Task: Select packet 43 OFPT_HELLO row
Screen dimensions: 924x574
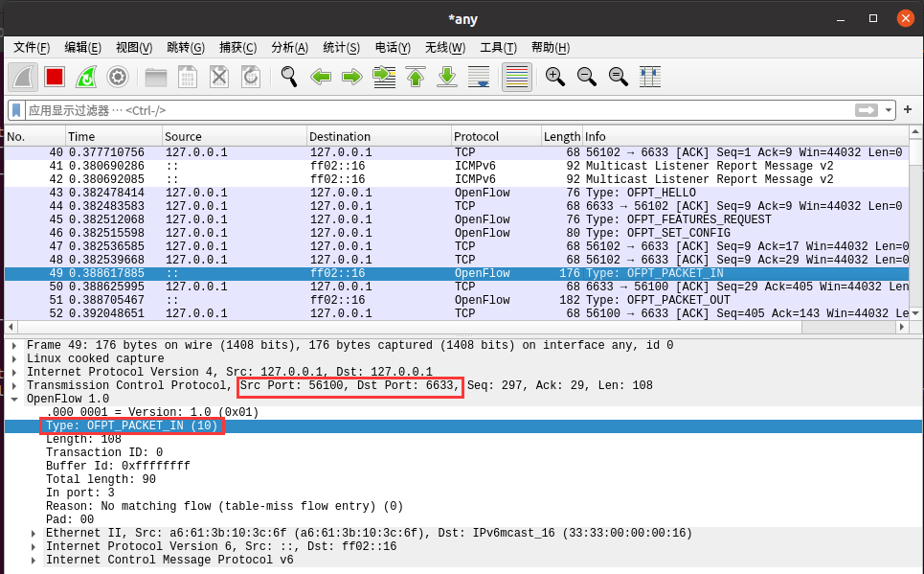Action: tap(457, 193)
